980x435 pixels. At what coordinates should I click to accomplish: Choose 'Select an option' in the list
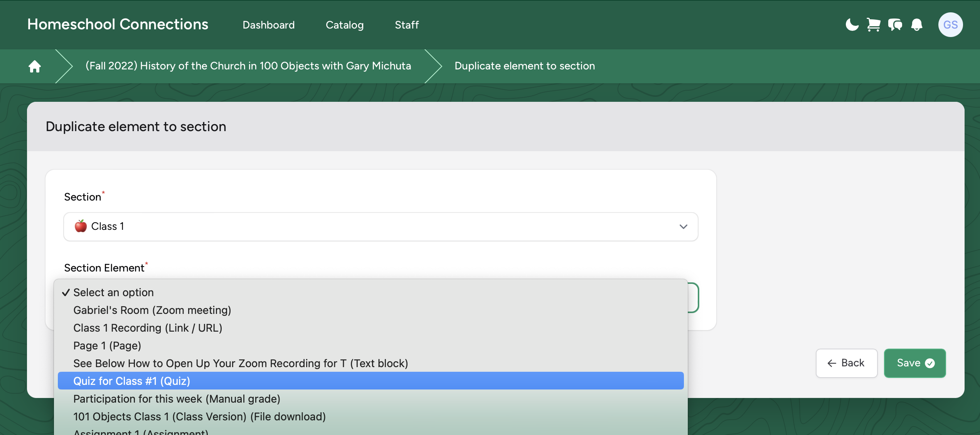(371, 292)
